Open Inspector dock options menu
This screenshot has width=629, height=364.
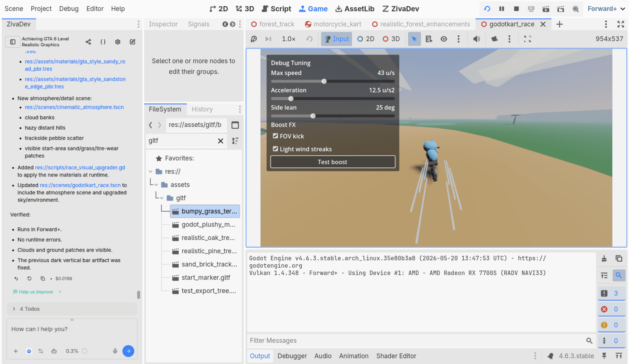pos(240,24)
